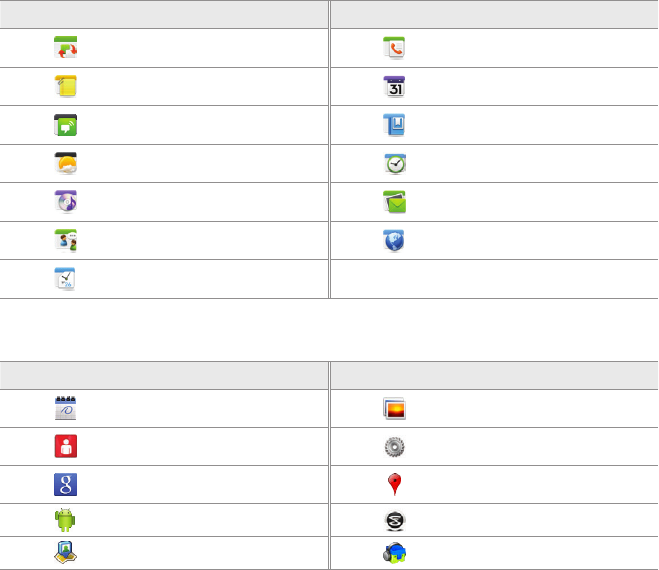This screenshot has height=570, width=659.
Task: Open the Gallery sunset photo icon
Action: coord(395,407)
